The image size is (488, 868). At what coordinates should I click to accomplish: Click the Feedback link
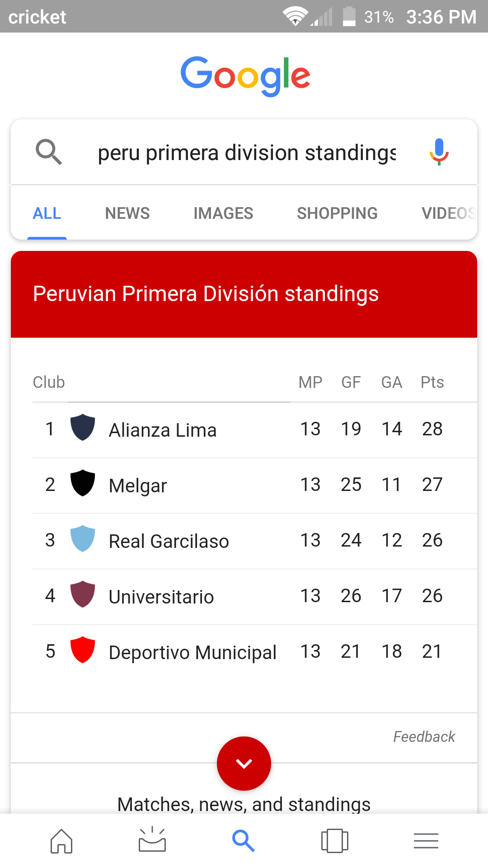424,737
